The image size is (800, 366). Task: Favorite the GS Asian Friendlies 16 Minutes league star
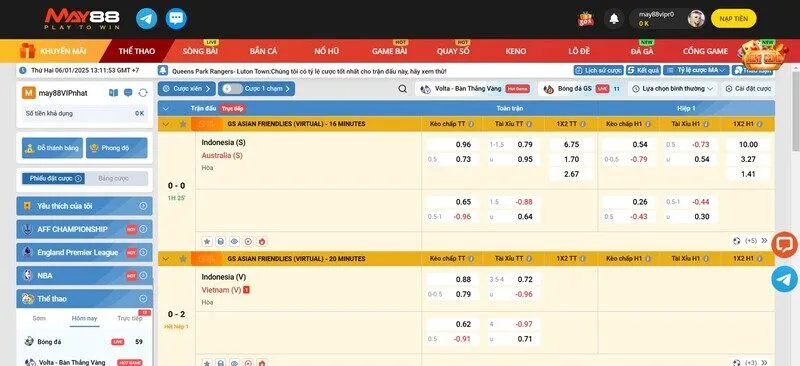183,124
